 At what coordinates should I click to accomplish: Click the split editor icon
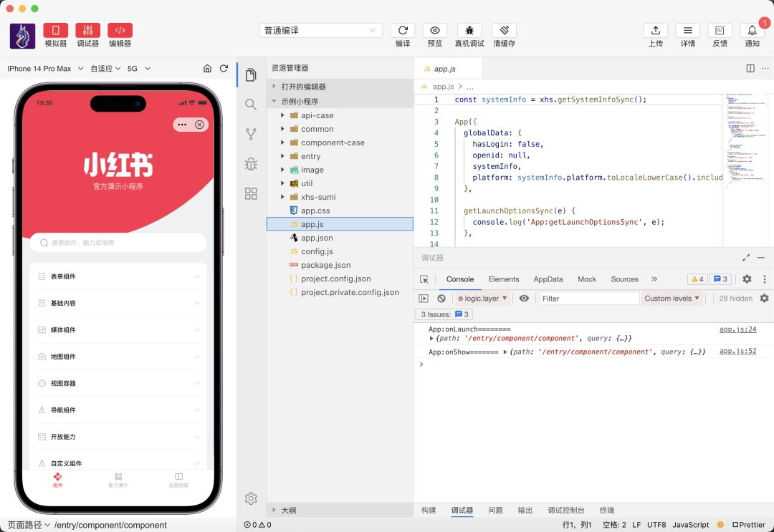click(750, 69)
